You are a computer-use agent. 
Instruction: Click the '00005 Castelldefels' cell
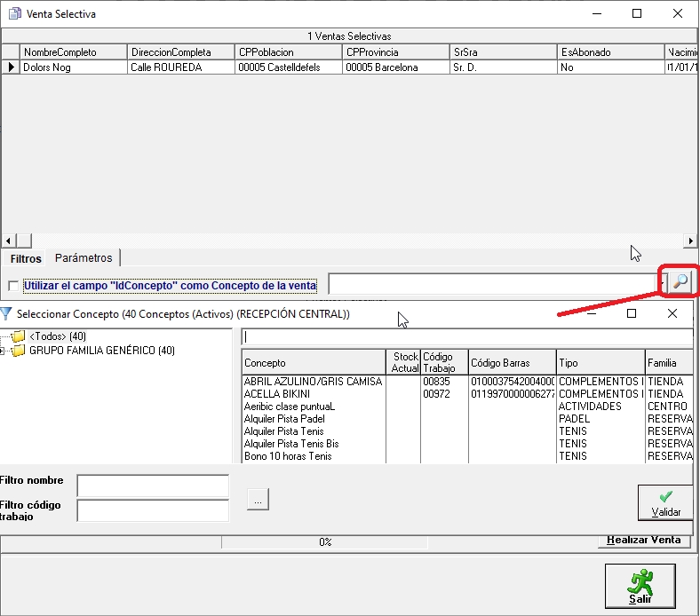click(289, 67)
